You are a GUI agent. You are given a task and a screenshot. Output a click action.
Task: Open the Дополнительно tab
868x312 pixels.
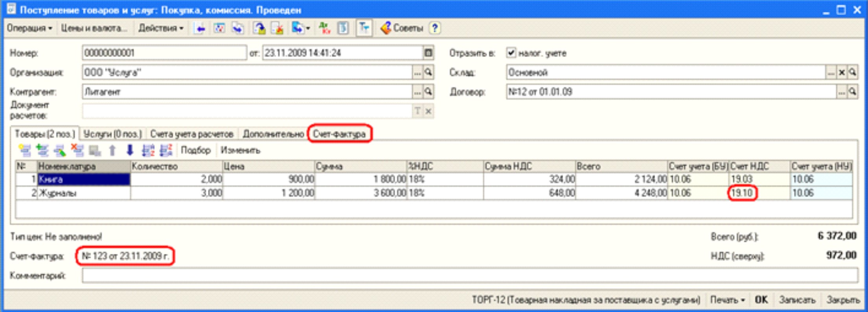273,134
